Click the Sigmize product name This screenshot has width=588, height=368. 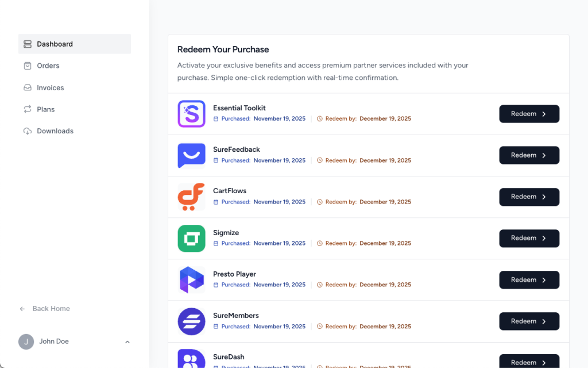pyautogui.click(x=226, y=233)
